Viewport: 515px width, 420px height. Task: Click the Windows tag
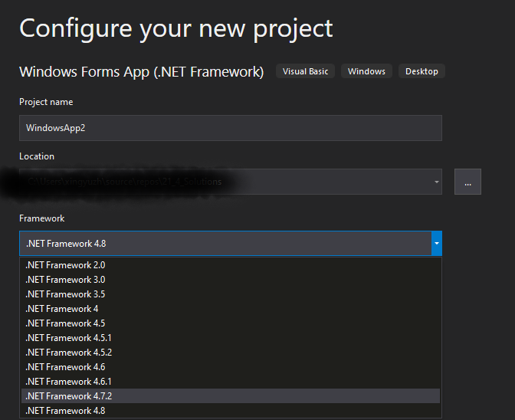click(366, 71)
